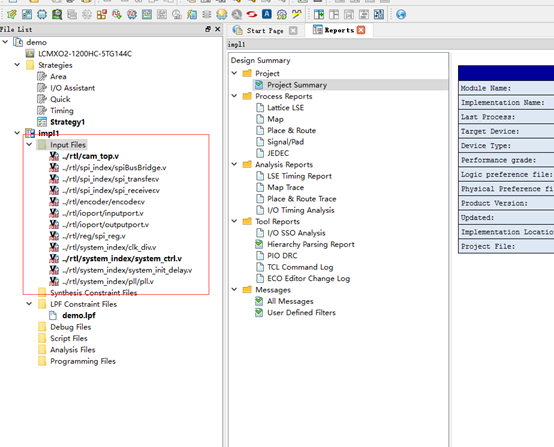The width and height of the screenshot is (554, 447).
Task: Click the window layout icon with green plus
Action: (319, 14)
